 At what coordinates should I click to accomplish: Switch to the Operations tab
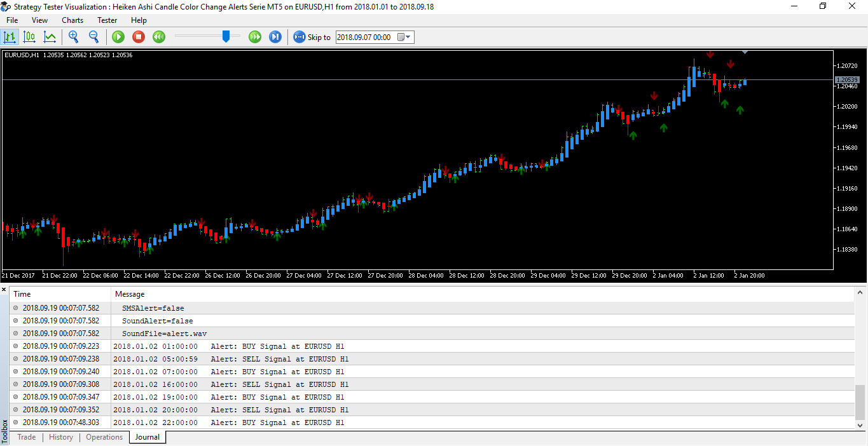104,437
